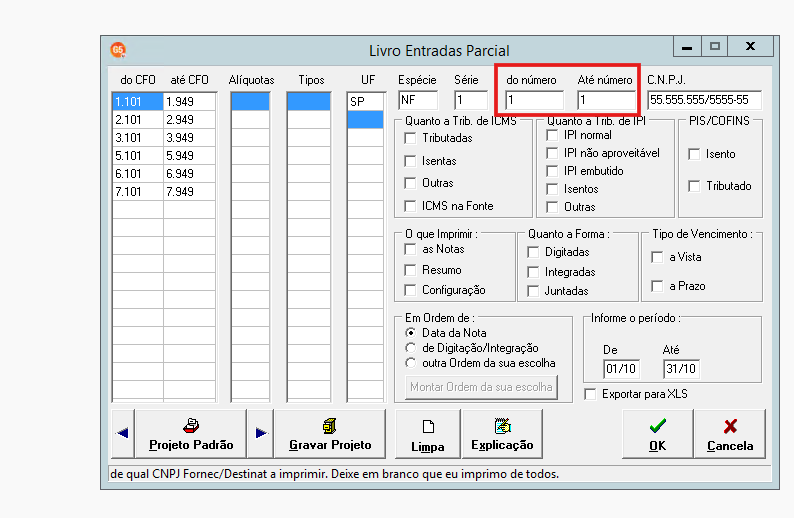Tick the IPI embutido checkbox
The width and height of the screenshot is (794, 518).
pos(552,171)
